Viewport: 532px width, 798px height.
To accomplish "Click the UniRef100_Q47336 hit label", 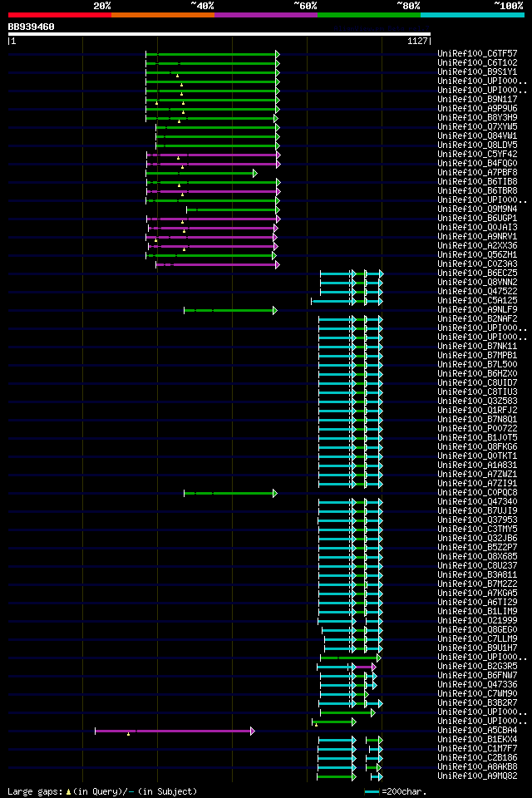I will pos(477,685).
